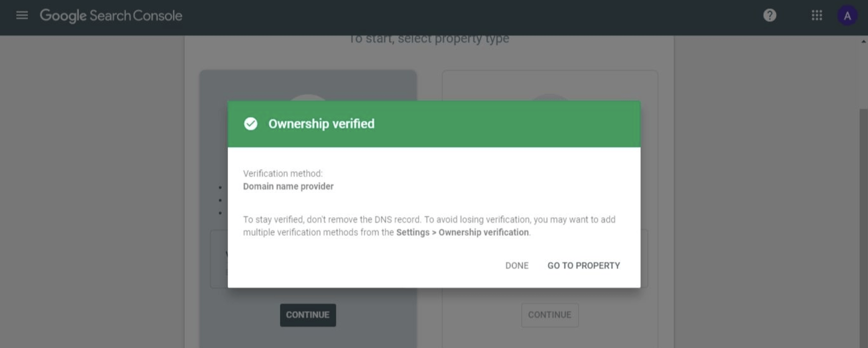Click the 'Ownership verified' heading text
Viewport: 868px width, 348px height.
point(321,124)
